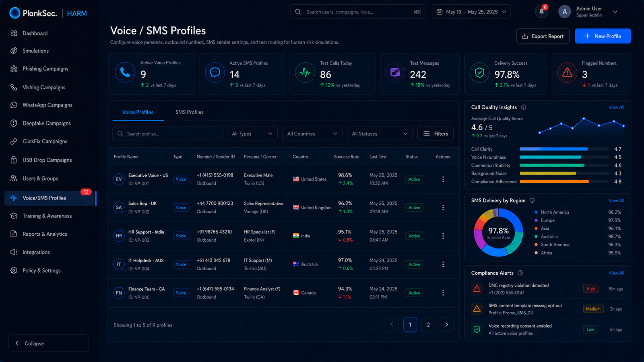Screen dimensions: 644x362
Task: View All call quality insights
Action: [x=616, y=107]
